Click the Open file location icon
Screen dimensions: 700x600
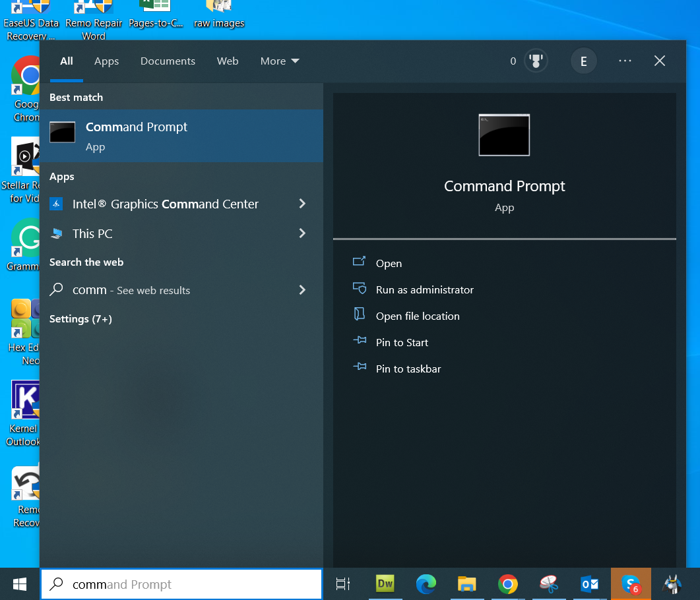point(360,314)
